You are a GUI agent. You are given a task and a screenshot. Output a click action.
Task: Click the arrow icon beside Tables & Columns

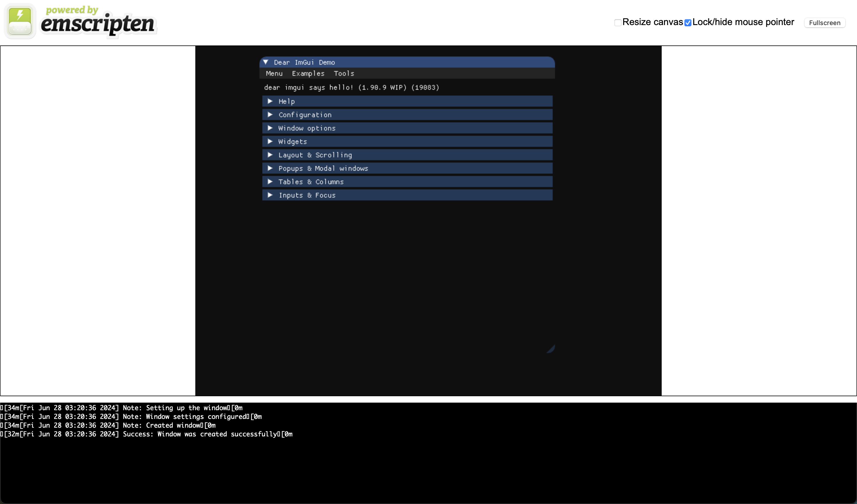point(270,181)
